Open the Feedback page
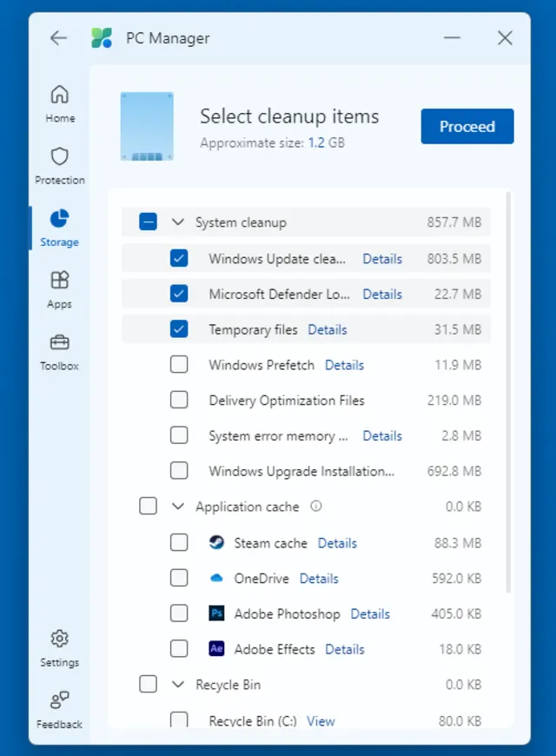 [60, 709]
